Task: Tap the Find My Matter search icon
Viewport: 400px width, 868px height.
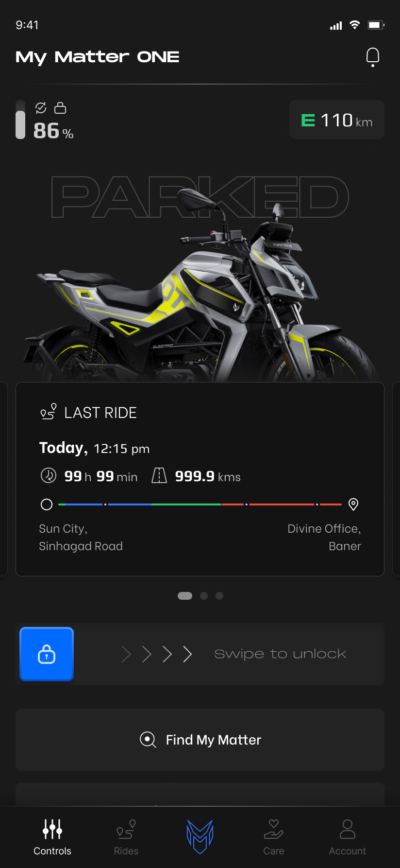Action: 148,740
